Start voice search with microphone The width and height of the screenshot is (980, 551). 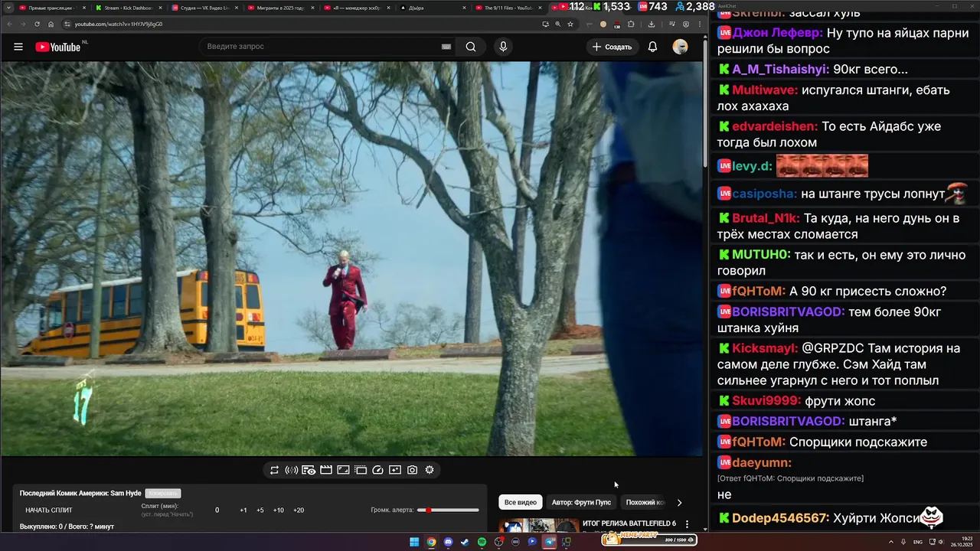(x=503, y=47)
